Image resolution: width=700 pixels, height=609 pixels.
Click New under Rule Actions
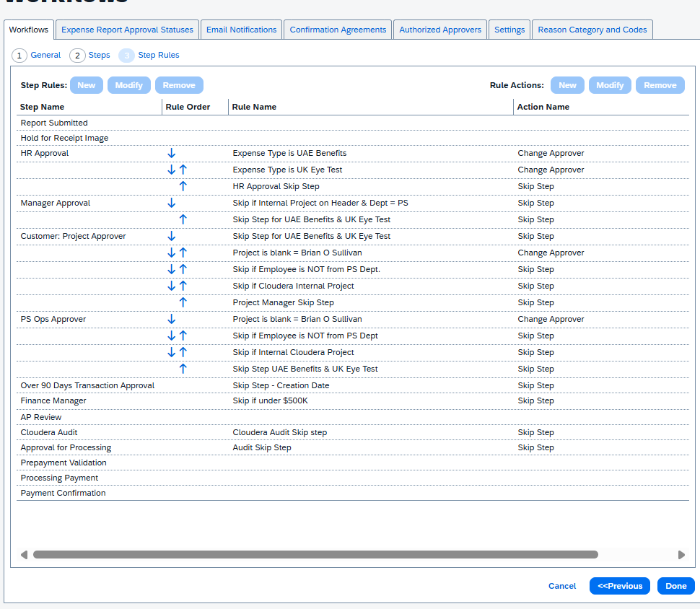pyautogui.click(x=567, y=85)
